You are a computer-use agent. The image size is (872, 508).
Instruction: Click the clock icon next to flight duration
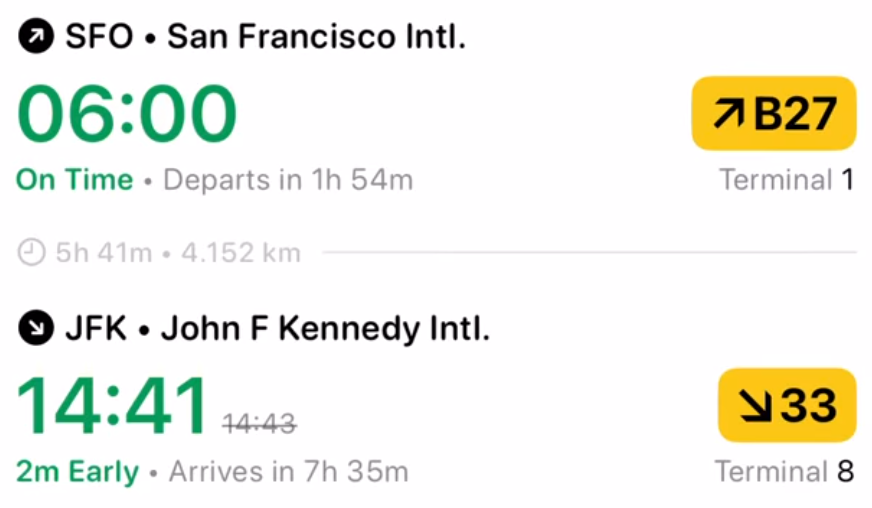(33, 253)
